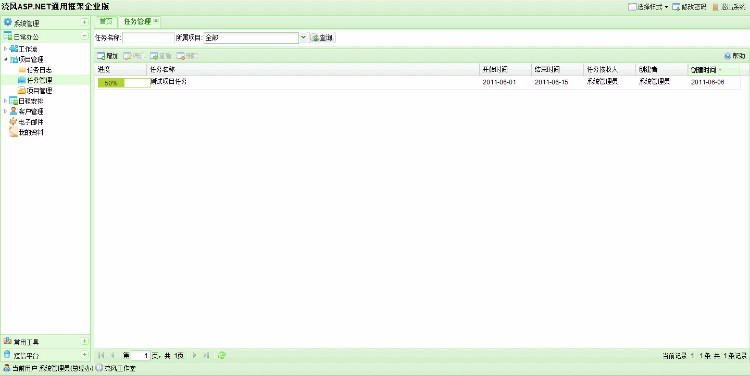
Task: Switch to the 首页 tab
Action: click(x=106, y=22)
